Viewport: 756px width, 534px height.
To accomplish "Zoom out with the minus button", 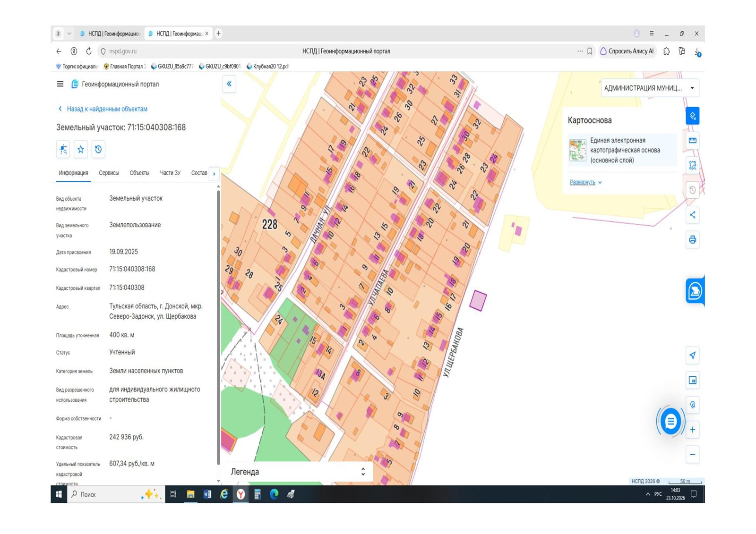I will [693, 454].
